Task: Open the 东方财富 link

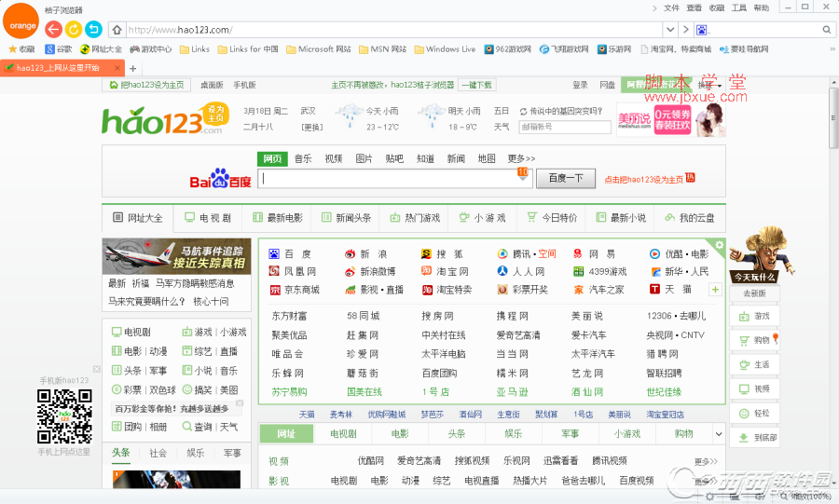Action: pos(290,316)
